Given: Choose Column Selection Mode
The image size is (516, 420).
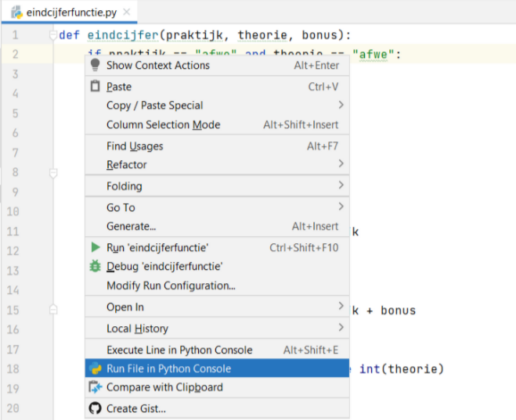Looking at the screenshot, I should coord(163,125).
